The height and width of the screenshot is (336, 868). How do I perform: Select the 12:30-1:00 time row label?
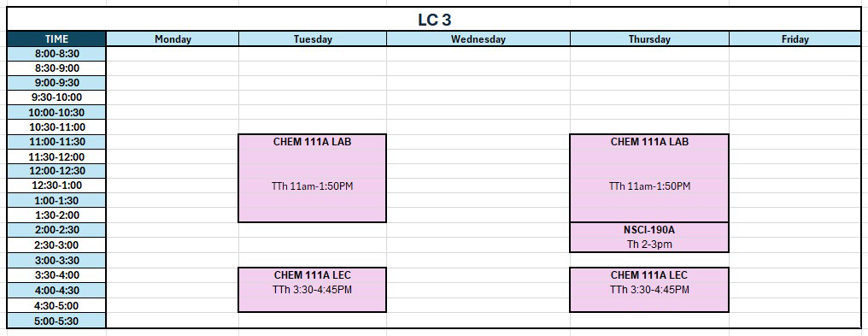56,186
